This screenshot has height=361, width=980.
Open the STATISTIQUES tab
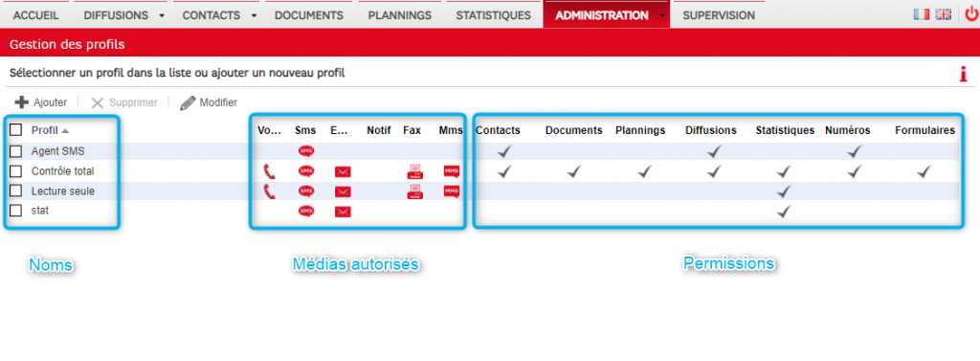493,15
